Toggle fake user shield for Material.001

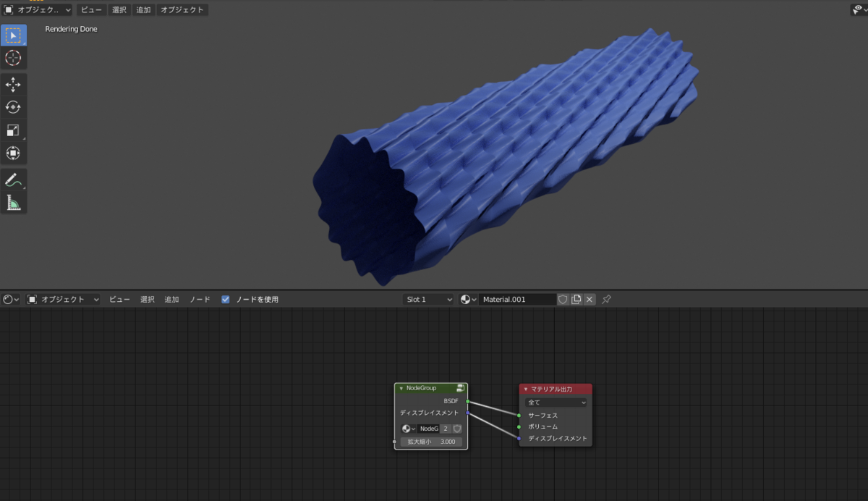coord(563,299)
